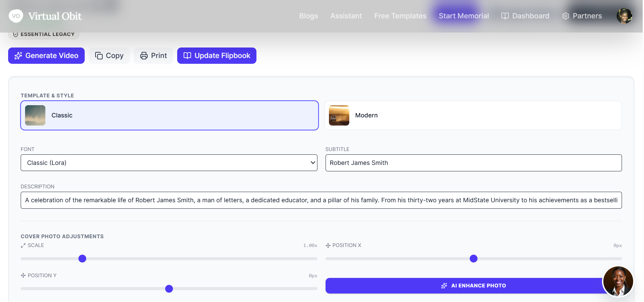Open the Partners nav item
Viewport: 644px width, 302px height.
point(582,16)
